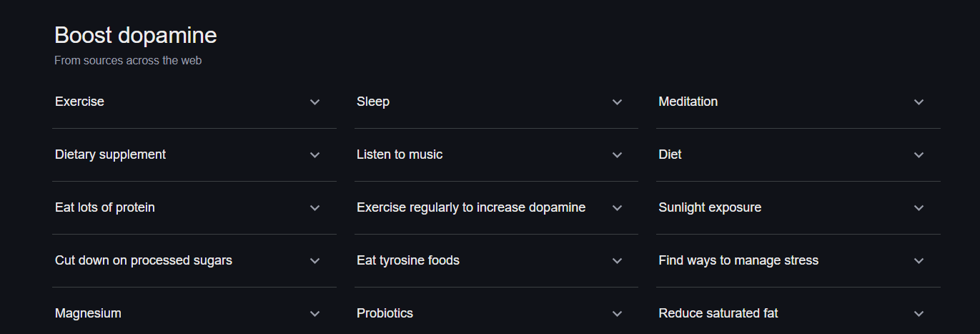Expand the Exercise regularly to increase dopamine chevron
Viewport: 980px width, 334px height.
pos(617,208)
